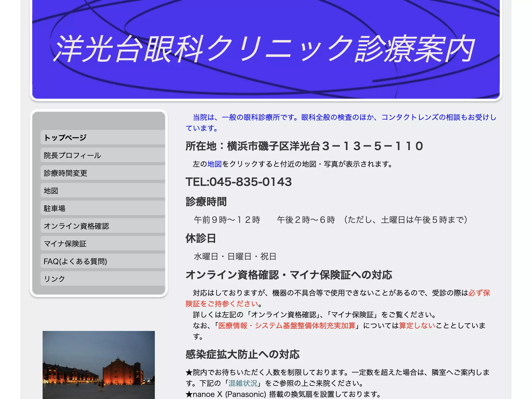Click the blue introductory 当院は、一般の眼科診療所です paragraph
The width and height of the screenshot is (532, 399).
point(341,123)
